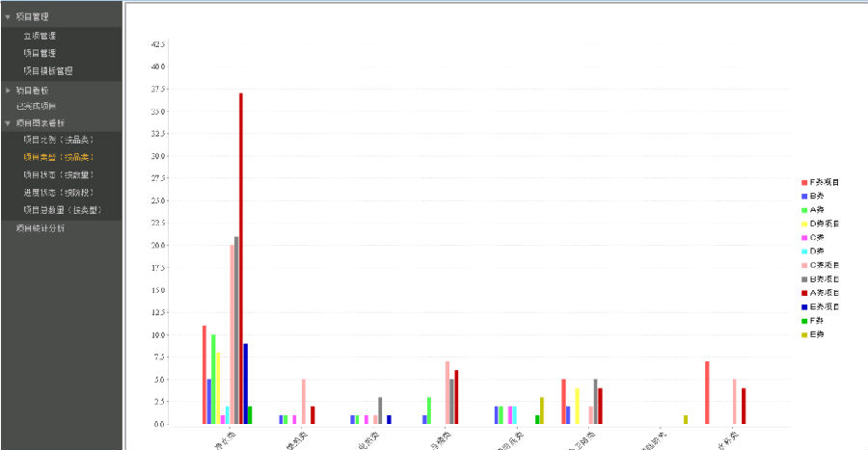The width and height of the screenshot is (868, 450).
Task: Expand the 项目看板 tree section
Action: click(8, 90)
